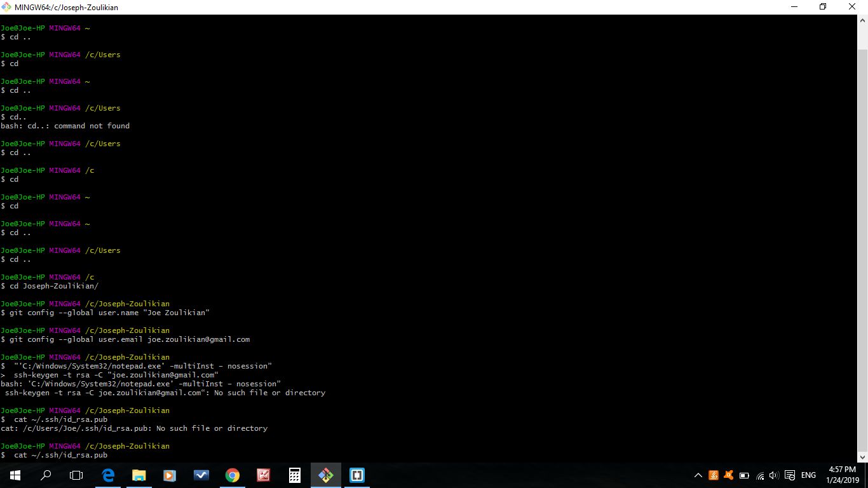This screenshot has height=488, width=868.
Task: Click the 'cd Joseph-Zoulikian/' command line
Action: pos(50,286)
